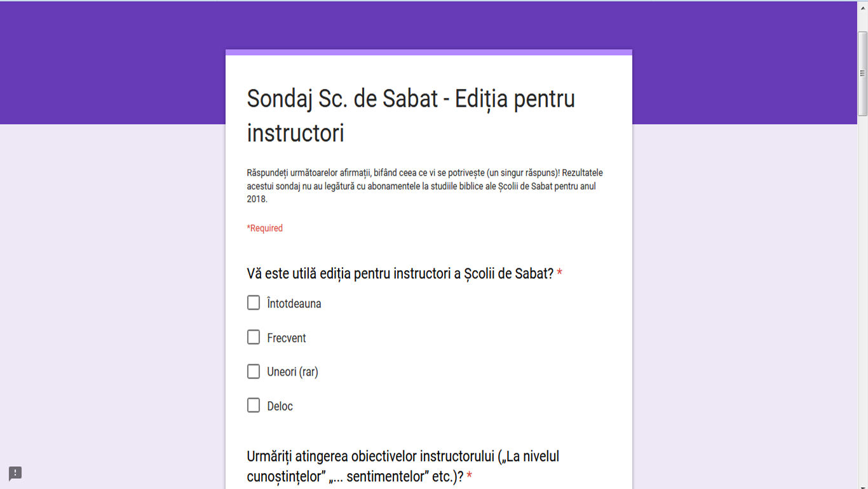Open the report a problem feedback icon

click(x=15, y=473)
